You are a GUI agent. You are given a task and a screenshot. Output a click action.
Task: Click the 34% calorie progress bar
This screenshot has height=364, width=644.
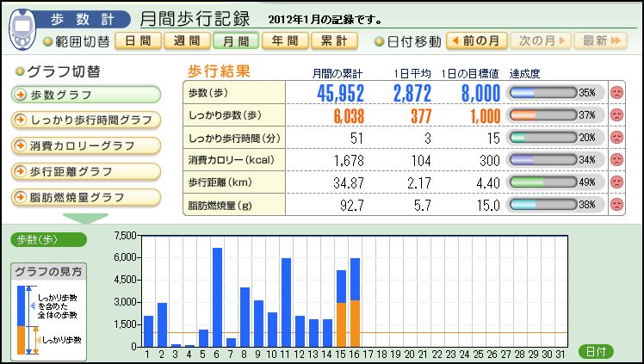[543, 160]
